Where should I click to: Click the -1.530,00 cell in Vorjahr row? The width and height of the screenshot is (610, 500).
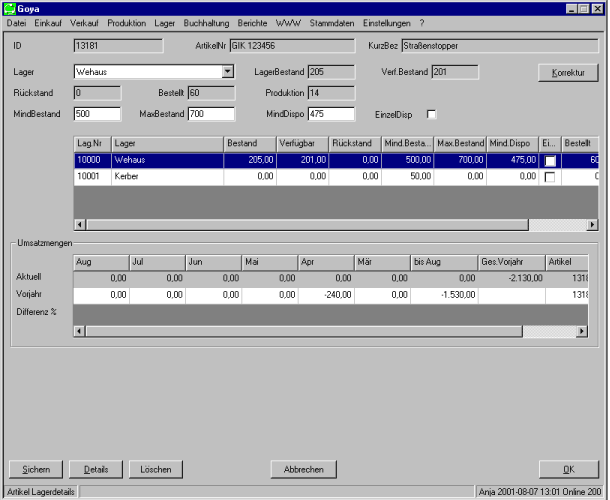[444, 295]
